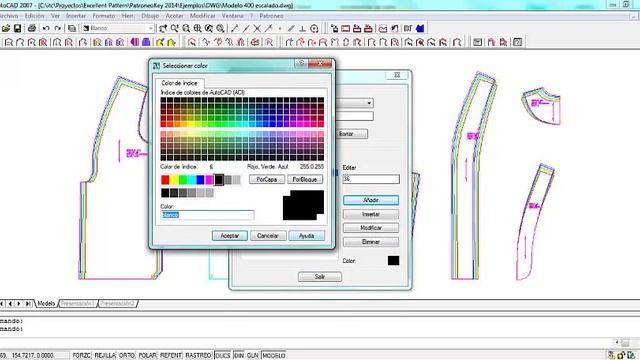640x360 pixels.
Task: Click the red rectangle icon in top toolbar
Action: pos(346,28)
